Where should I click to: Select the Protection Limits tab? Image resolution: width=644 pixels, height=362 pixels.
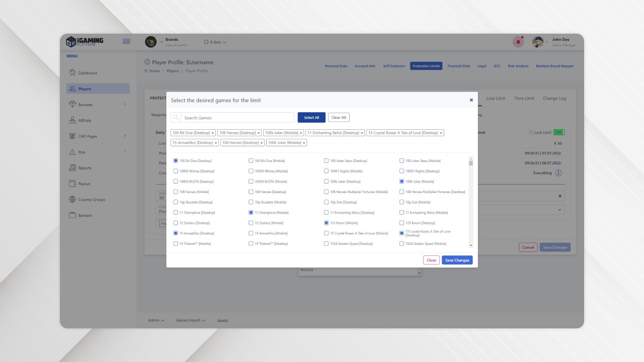coord(426,66)
